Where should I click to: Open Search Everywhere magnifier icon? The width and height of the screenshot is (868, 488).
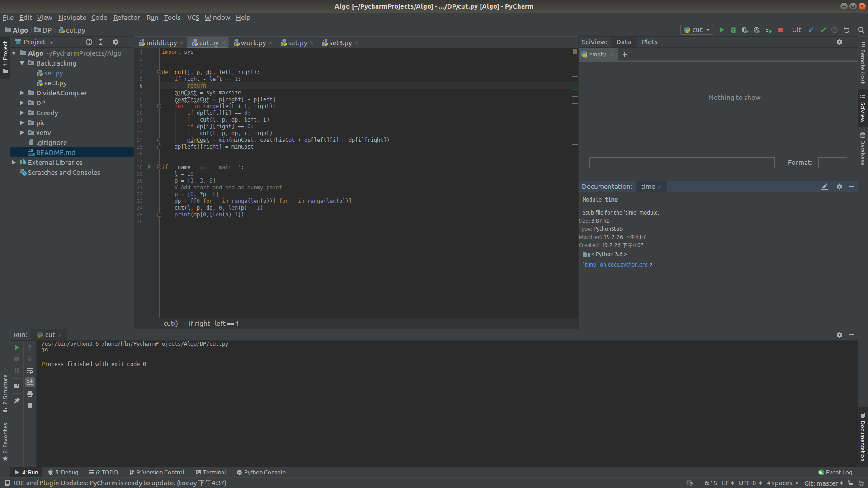[x=861, y=30]
